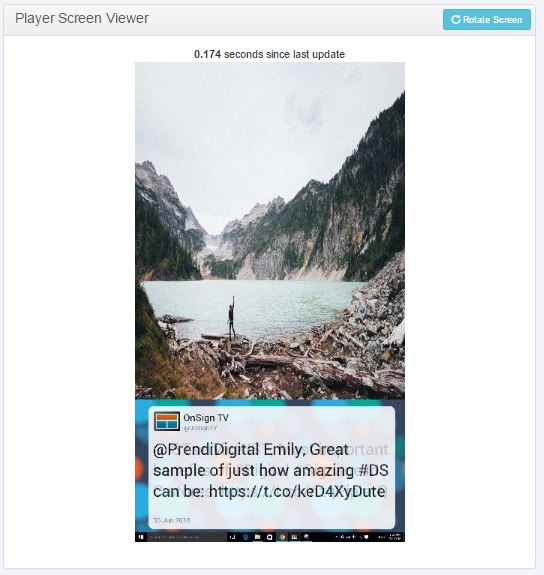Click the Chrome icon on the taskbar
This screenshot has height=575, width=544.
282,537
